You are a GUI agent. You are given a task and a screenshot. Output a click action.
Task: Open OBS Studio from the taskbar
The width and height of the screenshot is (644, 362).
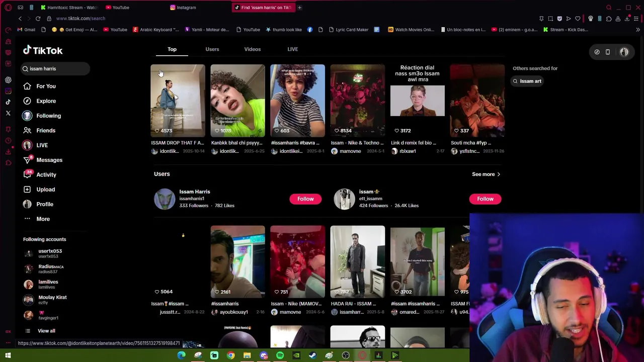click(x=346, y=355)
